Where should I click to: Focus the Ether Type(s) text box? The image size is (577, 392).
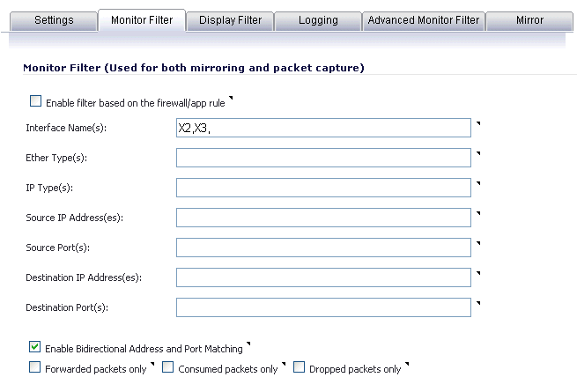point(323,158)
